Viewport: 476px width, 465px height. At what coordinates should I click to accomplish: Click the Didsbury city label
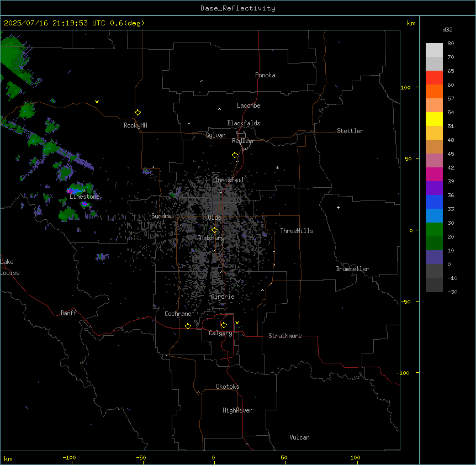pos(211,238)
